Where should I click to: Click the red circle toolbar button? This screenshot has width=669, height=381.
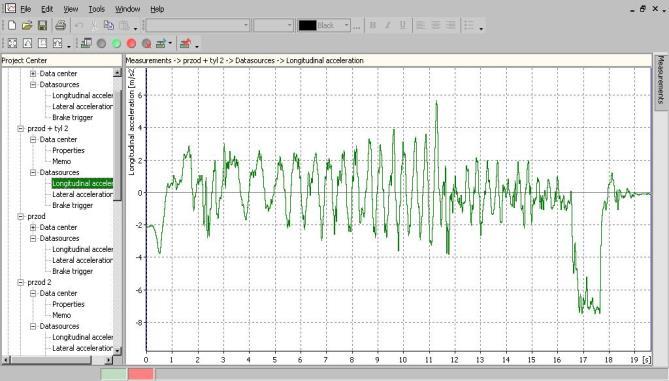point(131,44)
